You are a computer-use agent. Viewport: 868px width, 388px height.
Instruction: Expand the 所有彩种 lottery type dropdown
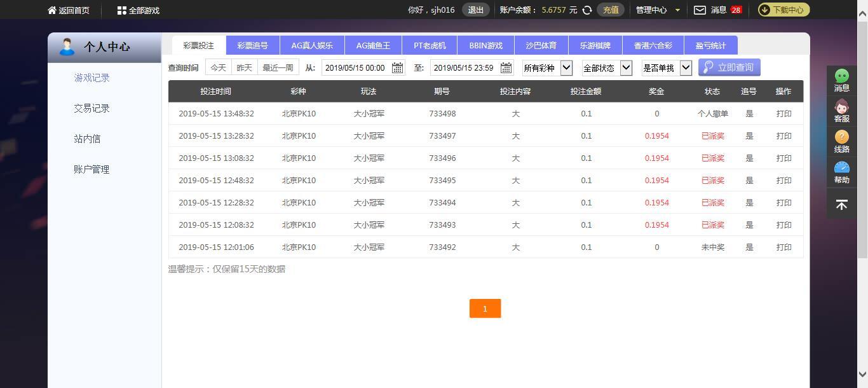(x=566, y=67)
